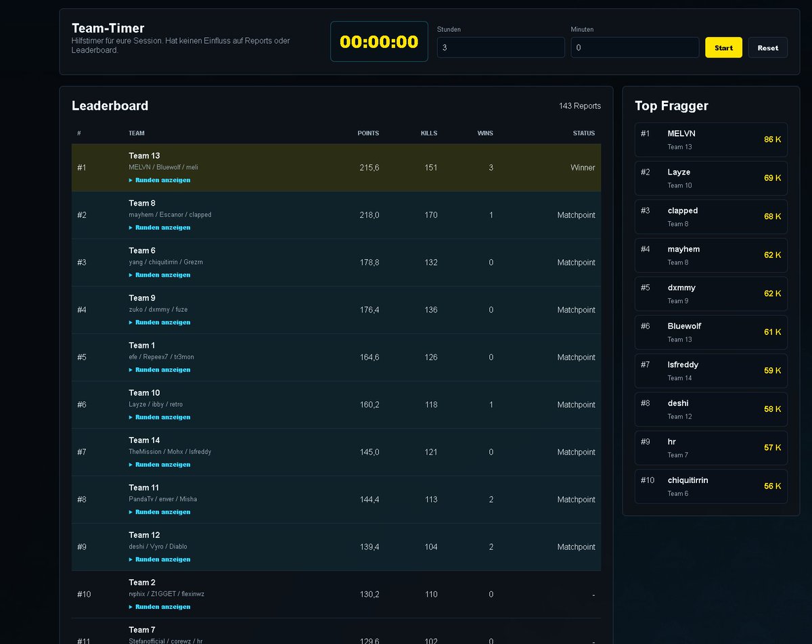Select the clapped top fragger card
This screenshot has width=812, height=644.
(x=711, y=217)
